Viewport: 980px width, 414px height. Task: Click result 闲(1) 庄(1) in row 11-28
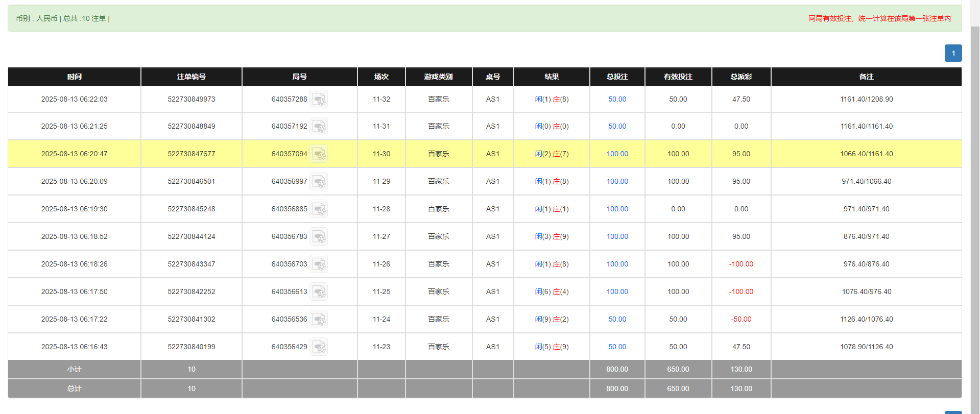pyautogui.click(x=552, y=209)
